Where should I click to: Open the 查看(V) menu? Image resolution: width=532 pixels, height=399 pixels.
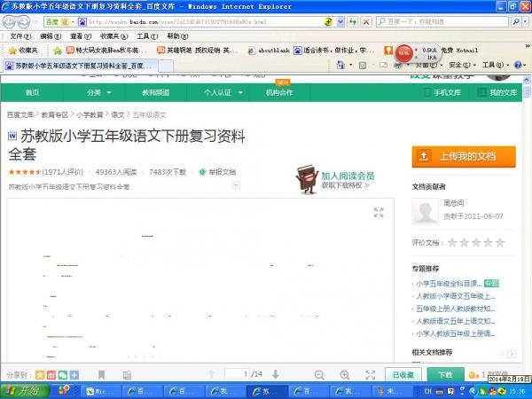[81, 36]
